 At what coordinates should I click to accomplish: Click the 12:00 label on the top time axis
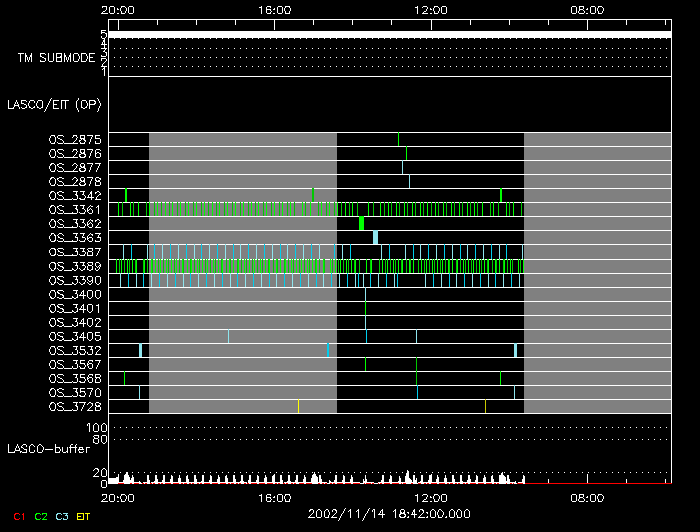coord(430,9)
